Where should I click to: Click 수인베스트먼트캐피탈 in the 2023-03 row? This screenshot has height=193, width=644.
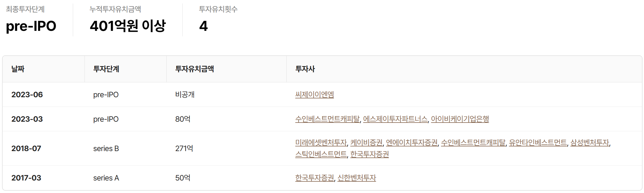tap(327, 119)
